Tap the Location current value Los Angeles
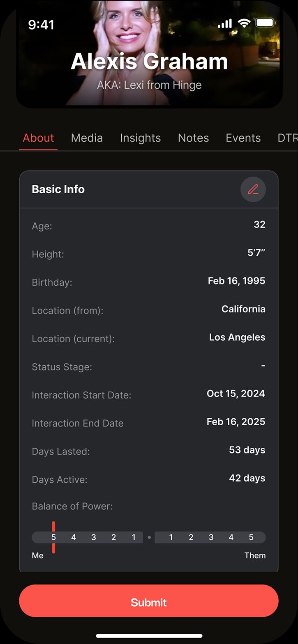Image resolution: width=298 pixels, height=644 pixels. tap(237, 337)
